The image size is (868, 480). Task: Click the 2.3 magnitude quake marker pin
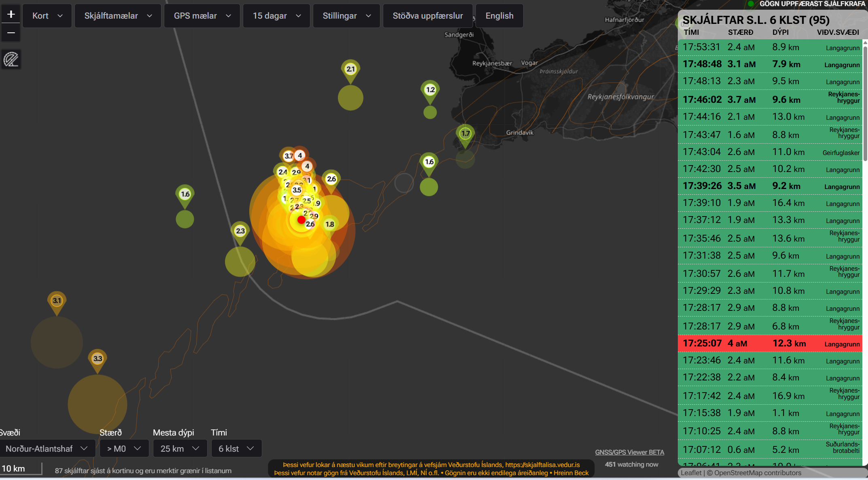(x=240, y=232)
